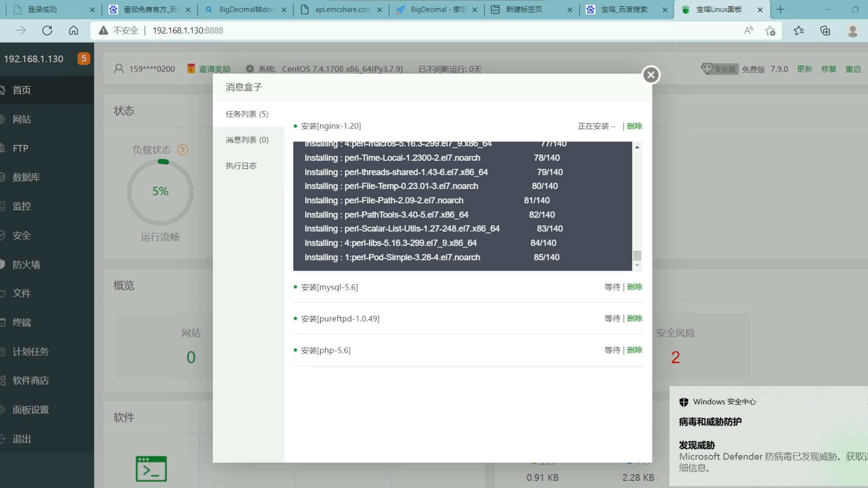Delete the php-5.6 install task
This screenshot has width=868, height=488.
(634, 350)
